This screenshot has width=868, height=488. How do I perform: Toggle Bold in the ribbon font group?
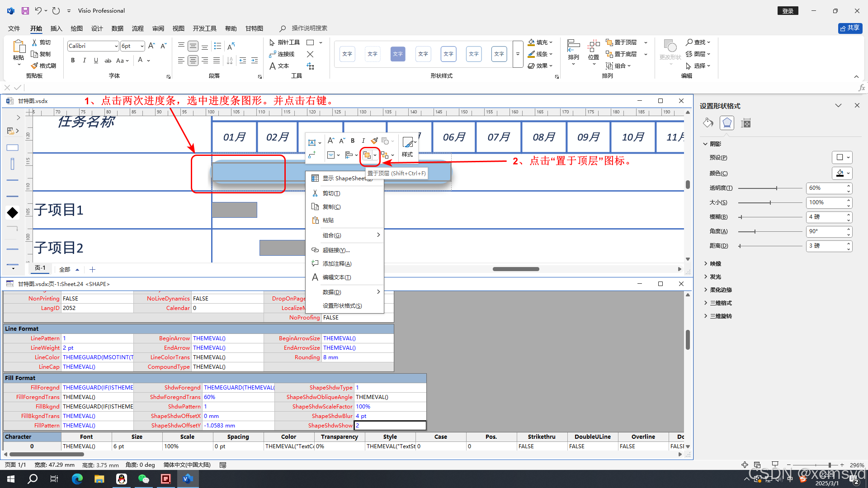click(x=73, y=60)
